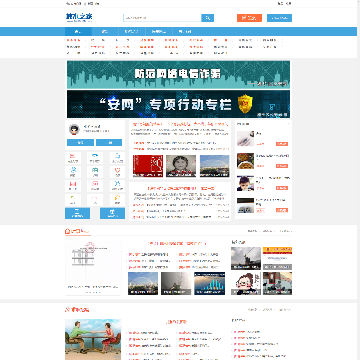Open the handshake cartoon image
This screenshot has height=360, width=360.
click(93, 339)
